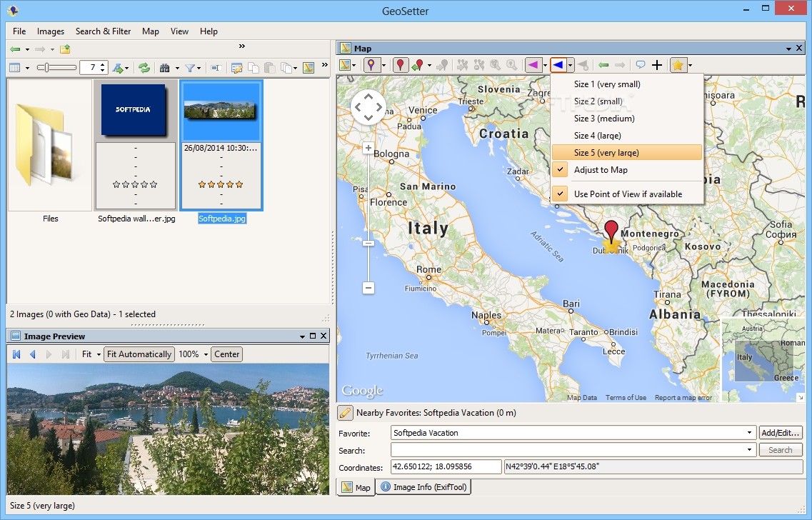
Task: Open the Map menu
Action: pyautogui.click(x=151, y=31)
